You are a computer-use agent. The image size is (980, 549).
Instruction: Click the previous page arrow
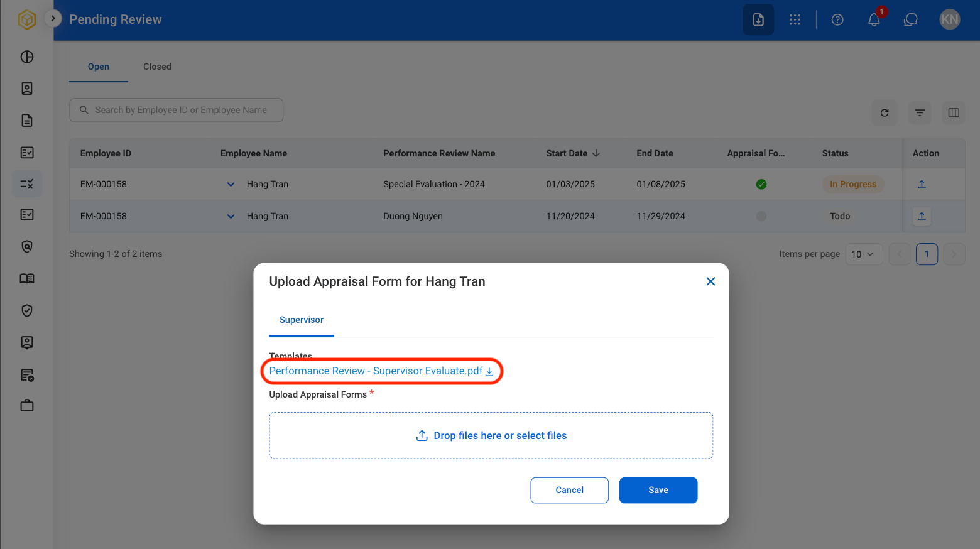900,254
